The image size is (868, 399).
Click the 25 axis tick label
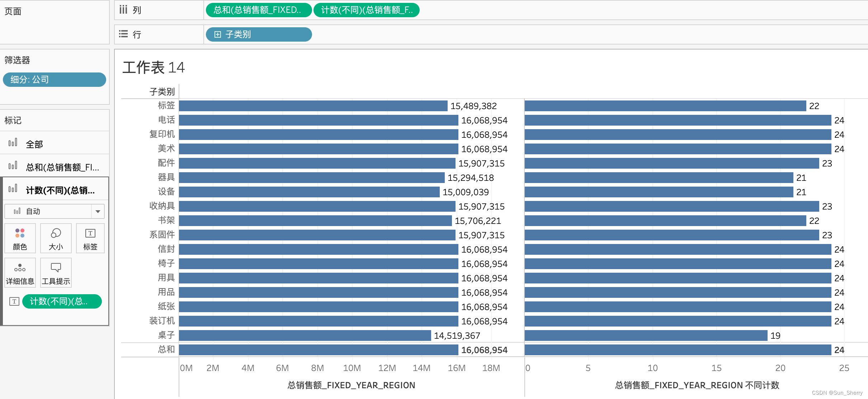[844, 368]
